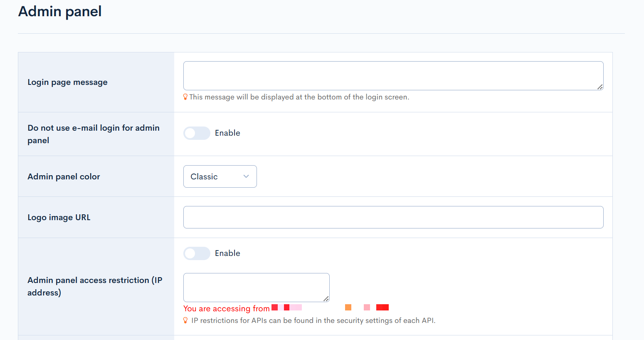Toggle the e-mail login disable switch

coord(197,133)
